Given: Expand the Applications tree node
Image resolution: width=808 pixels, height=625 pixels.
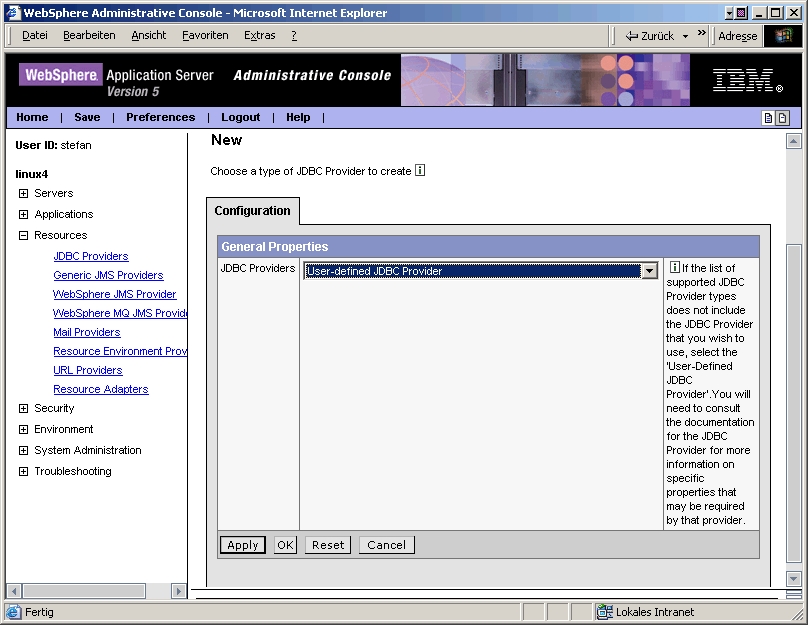Looking at the screenshot, I should pyautogui.click(x=23, y=214).
